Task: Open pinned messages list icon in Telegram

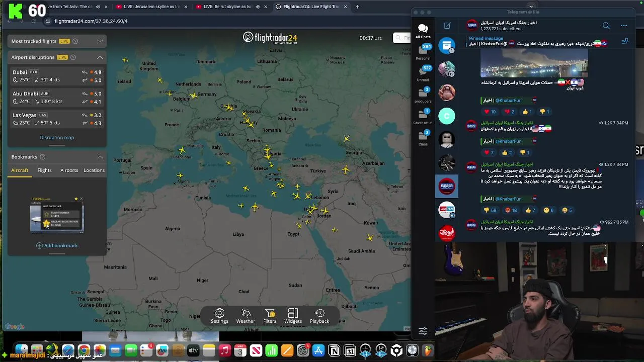Action: click(x=625, y=41)
